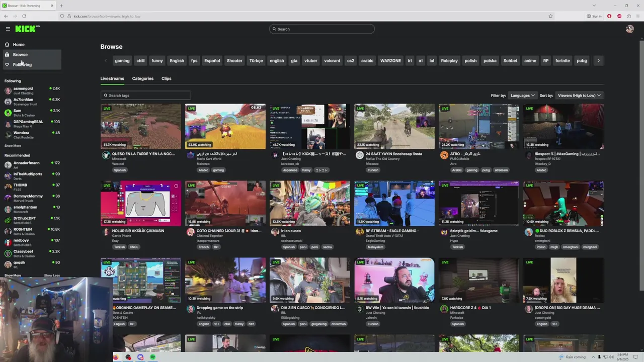Image resolution: width=644 pixels, height=362 pixels.
Task: Filter by Español tag
Action: coord(212,61)
